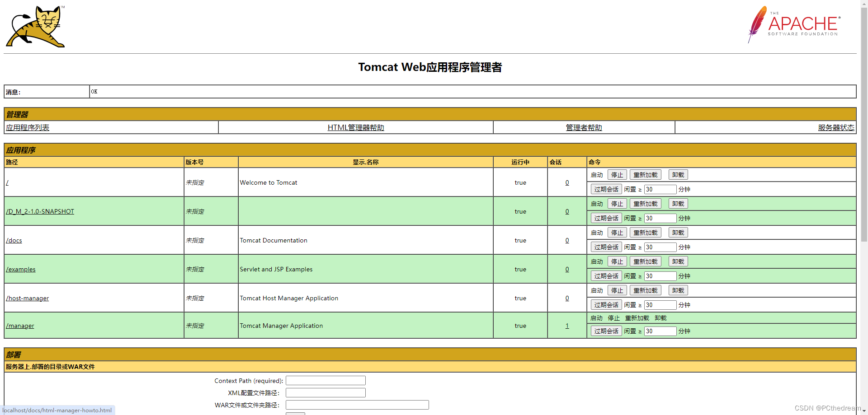Stop the /host-manager application
The height and width of the screenshot is (415, 868).
[x=617, y=290]
